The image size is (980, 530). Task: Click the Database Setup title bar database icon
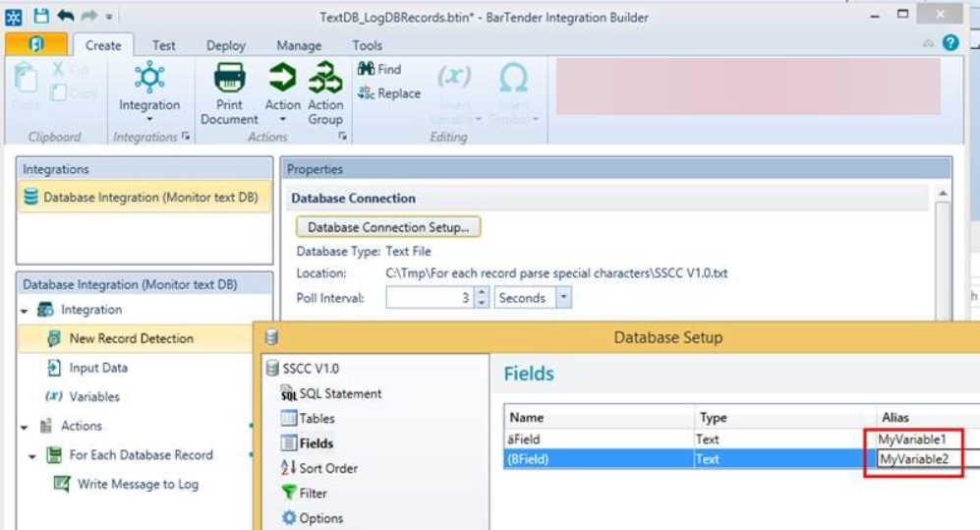coord(271,337)
